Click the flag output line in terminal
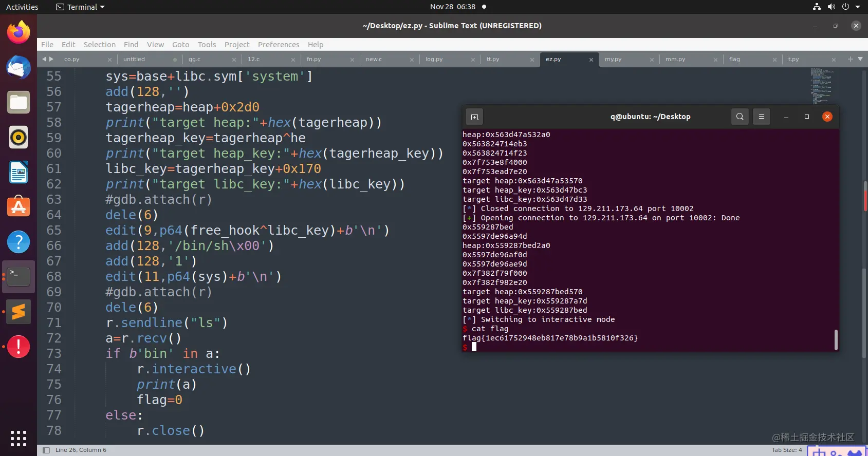Screen dimensions: 868x456 coord(550,338)
